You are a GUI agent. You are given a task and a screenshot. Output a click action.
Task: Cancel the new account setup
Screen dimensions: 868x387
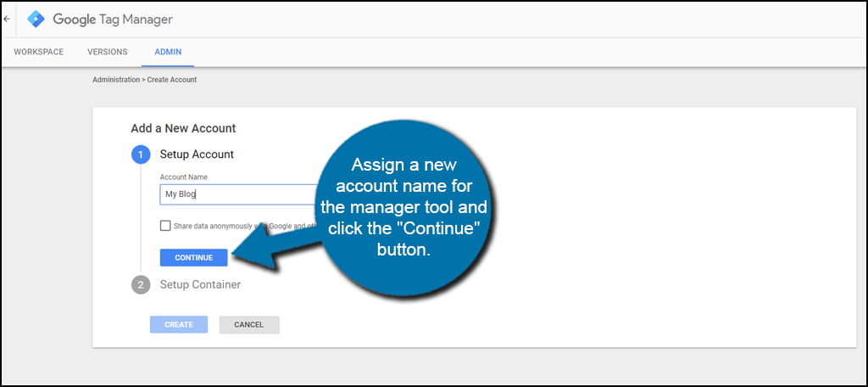point(249,325)
